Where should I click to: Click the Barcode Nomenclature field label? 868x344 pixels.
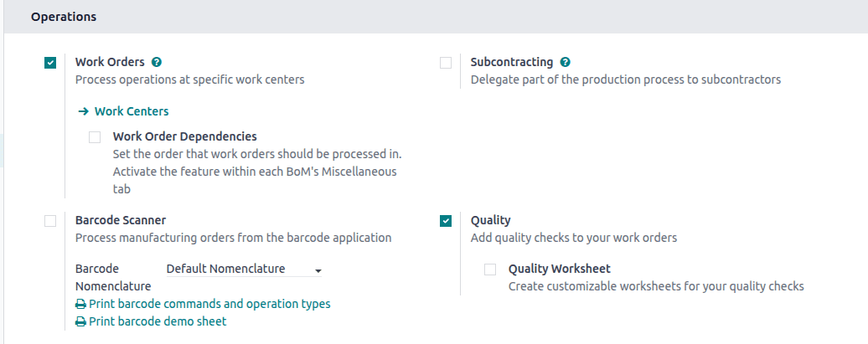tap(113, 278)
